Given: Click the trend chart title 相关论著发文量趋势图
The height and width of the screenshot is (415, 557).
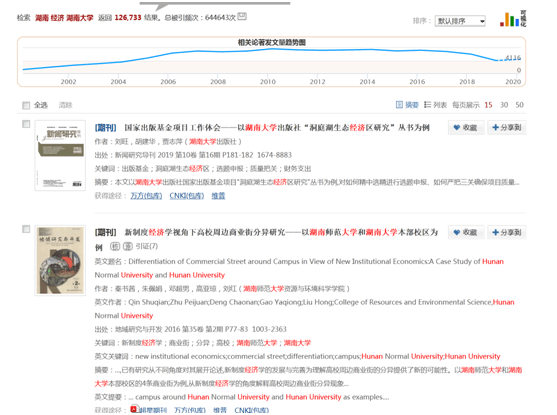Looking at the screenshot, I should tap(272, 43).
